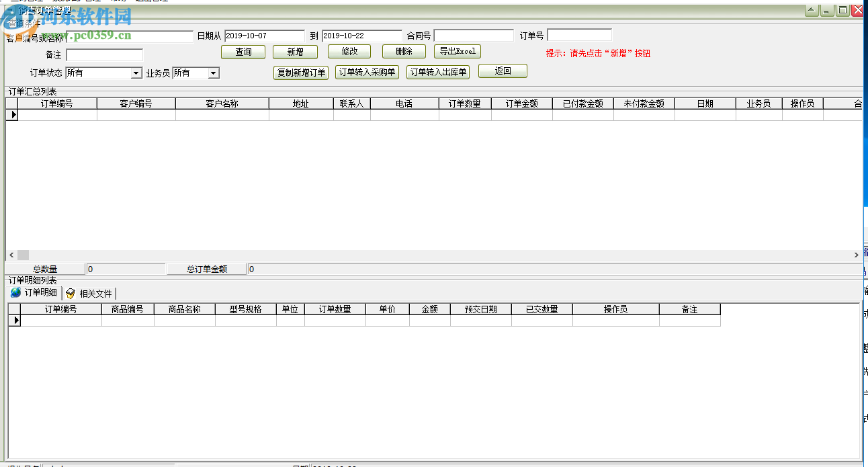Click the 操作员 header in summary list
The height and width of the screenshot is (467, 868).
pos(803,103)
